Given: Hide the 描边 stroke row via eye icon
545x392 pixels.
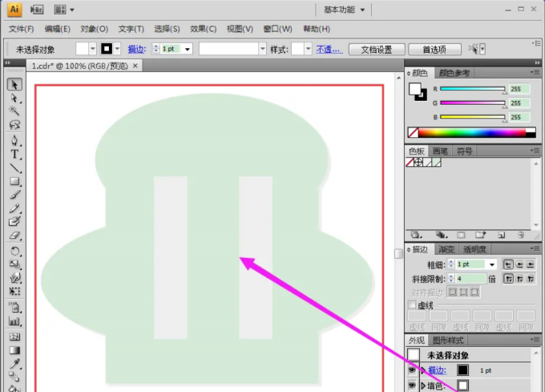Looking at the screenshot, I should pos(412,370).
